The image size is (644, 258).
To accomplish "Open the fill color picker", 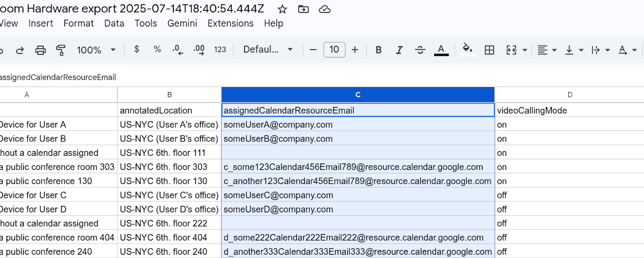I will point(467,50).
